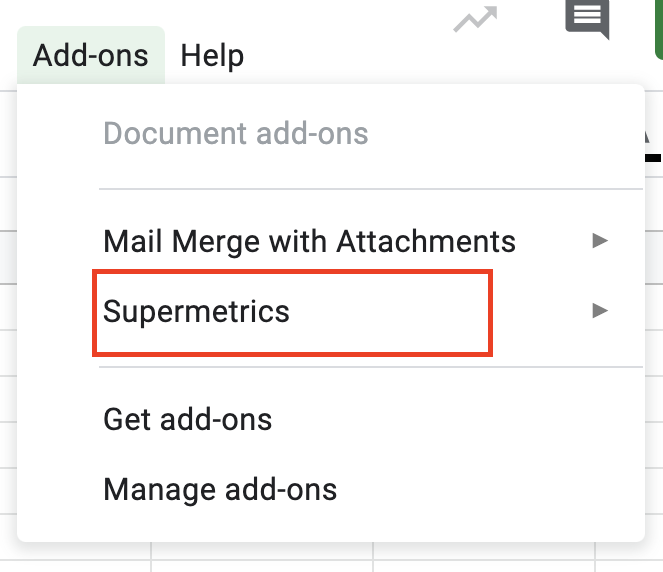This screenshot has width=663, height=572.
Task: Click empty toolbar space right of Help
Action: click(x=347, y=55)
